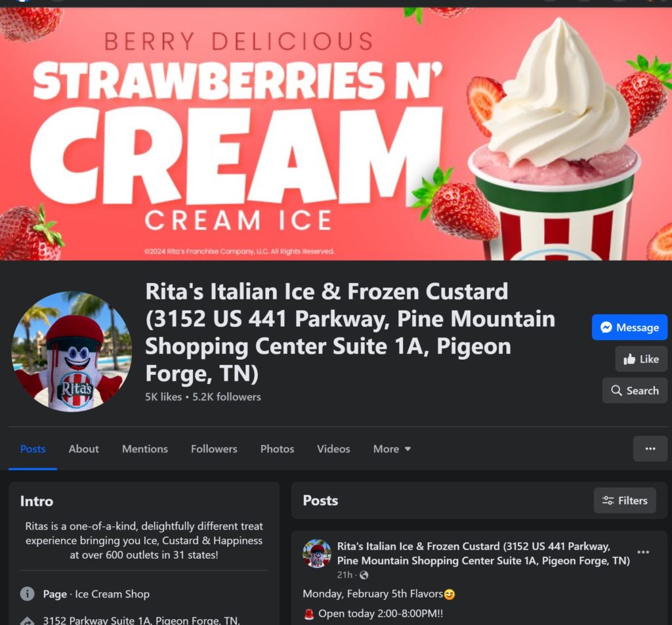Click the post author's small avatar

point(317,553)
